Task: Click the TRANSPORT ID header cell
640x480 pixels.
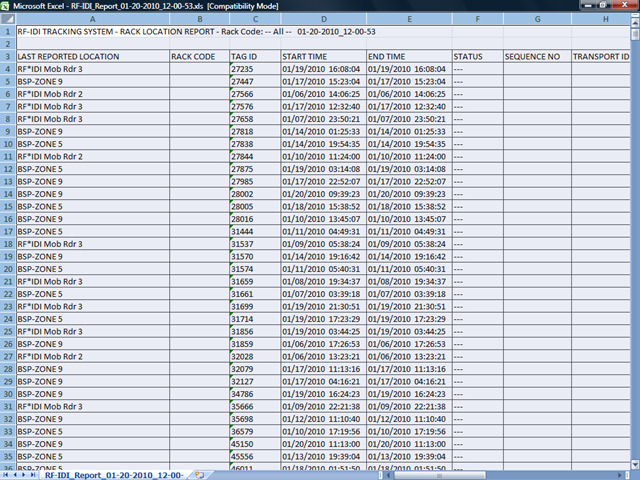Action: pos(601,56)
